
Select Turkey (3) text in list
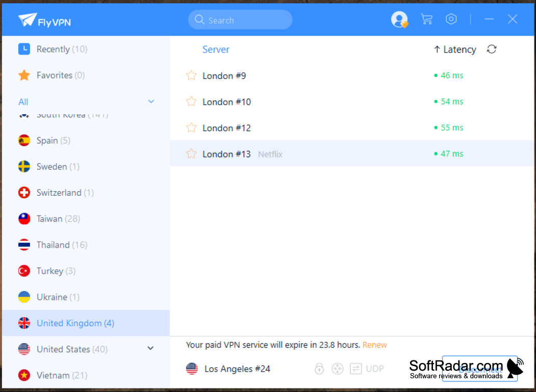[56, 271]
